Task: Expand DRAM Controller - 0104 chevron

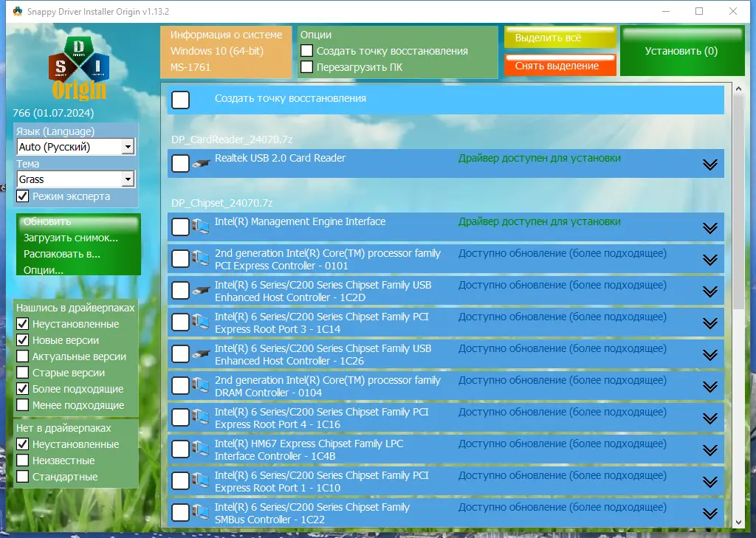Action: (709, 387)
